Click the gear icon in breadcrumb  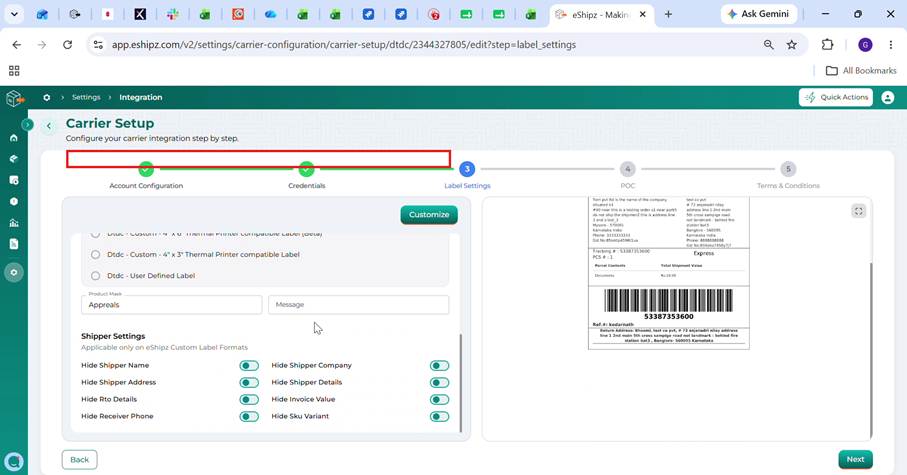tap(47, 98)
